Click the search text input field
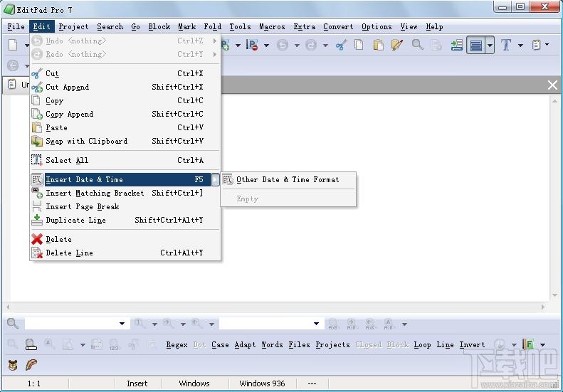Image resolution: width=563 pixels, height=392 pixels. 72,324
